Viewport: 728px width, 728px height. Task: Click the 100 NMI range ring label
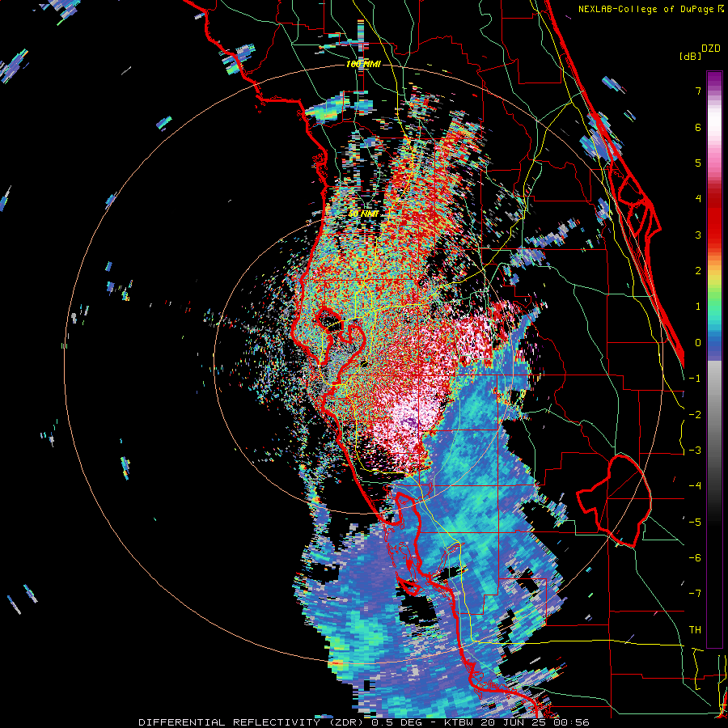click(x=363, y=64)
